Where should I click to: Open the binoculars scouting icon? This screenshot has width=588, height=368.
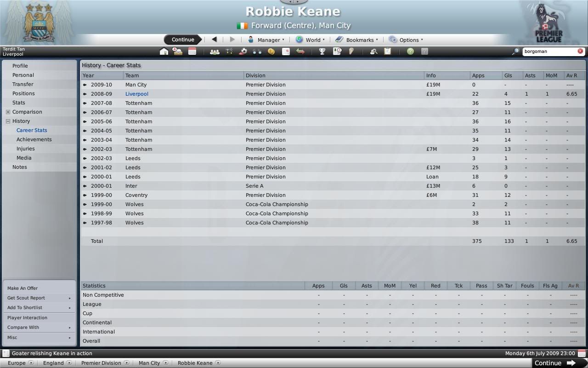pyautogui.click(x=257, y=52)
